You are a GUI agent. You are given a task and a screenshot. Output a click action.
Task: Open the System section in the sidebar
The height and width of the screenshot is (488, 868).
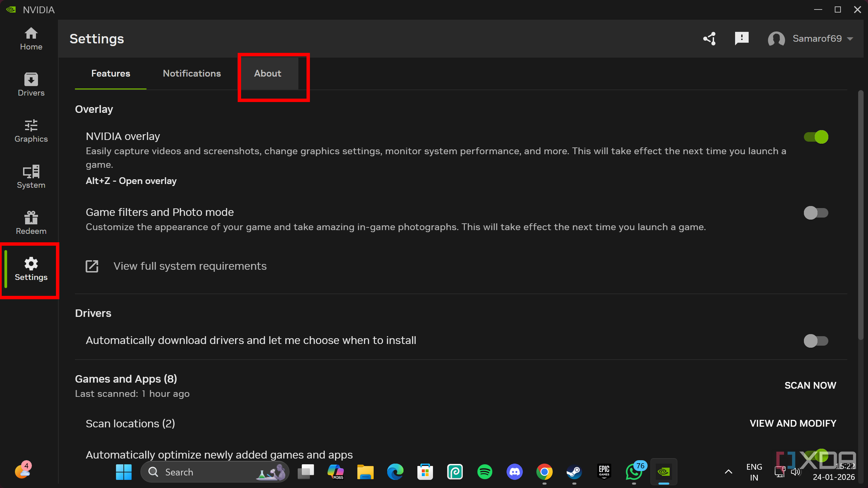click(31, 177)
